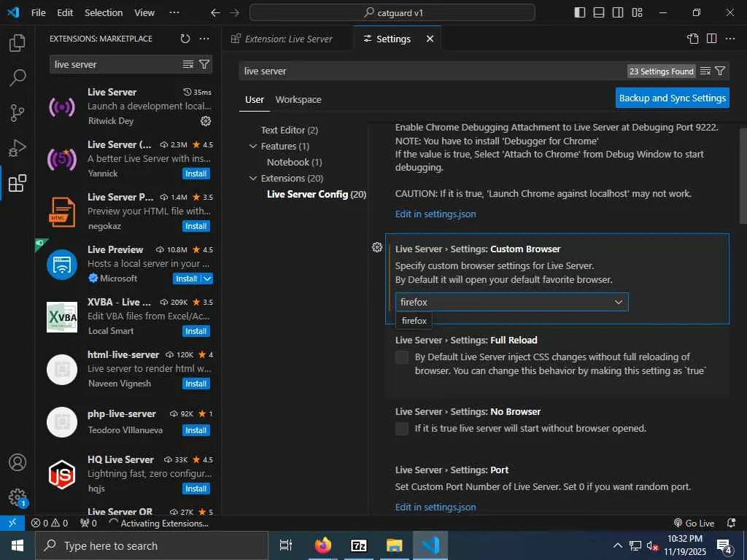
Task: Open the Custom Browser dropdown
Action: coord(511,302)
